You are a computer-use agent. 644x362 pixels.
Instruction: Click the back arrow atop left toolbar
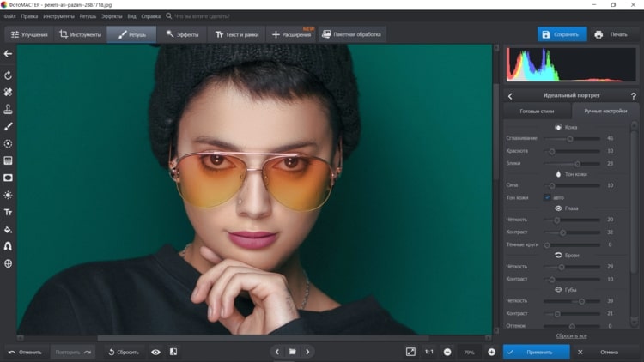point(8,54)
